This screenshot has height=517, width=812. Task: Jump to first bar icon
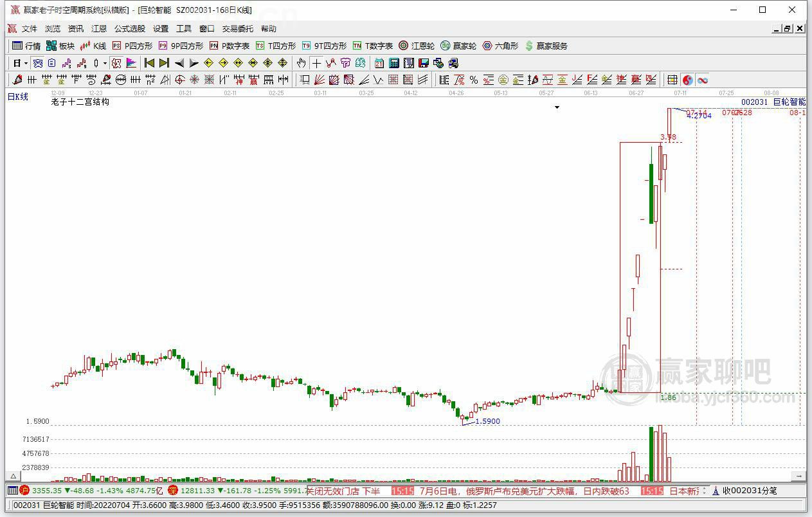click(x=149, y=63)
